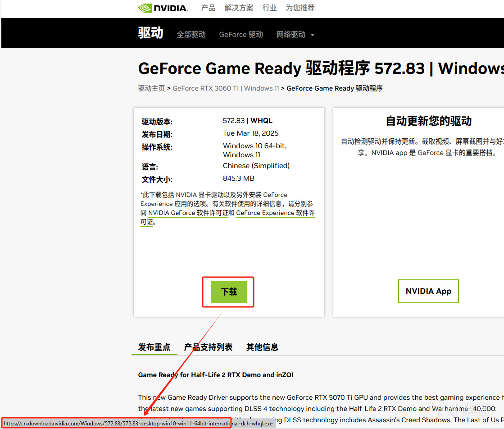Click the 发布日期 label
The width and height of the screenshot is (504, 429).
(157, 134)
